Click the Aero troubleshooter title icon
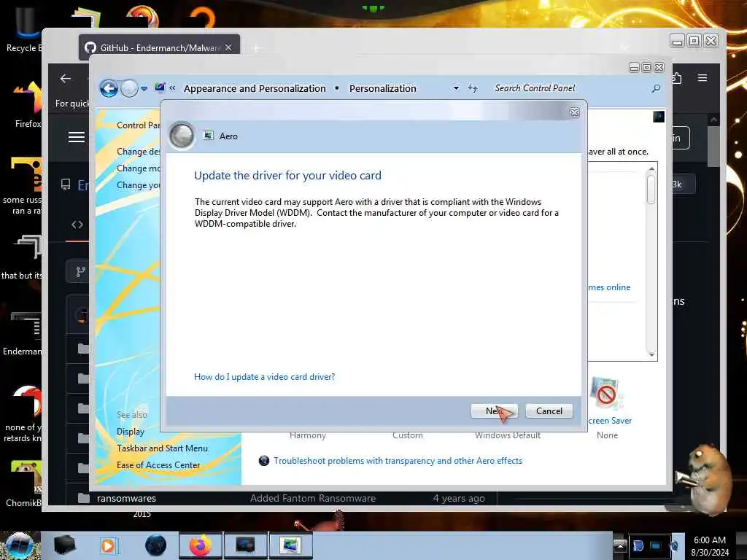The width and height of the screenshot is (747, 560). (x=208, y=136)
